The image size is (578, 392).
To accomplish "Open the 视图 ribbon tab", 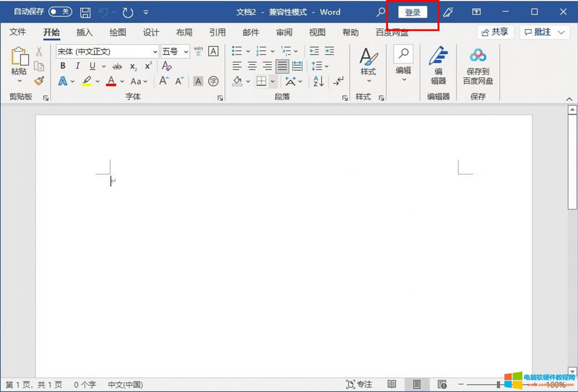I will point(318,32).
